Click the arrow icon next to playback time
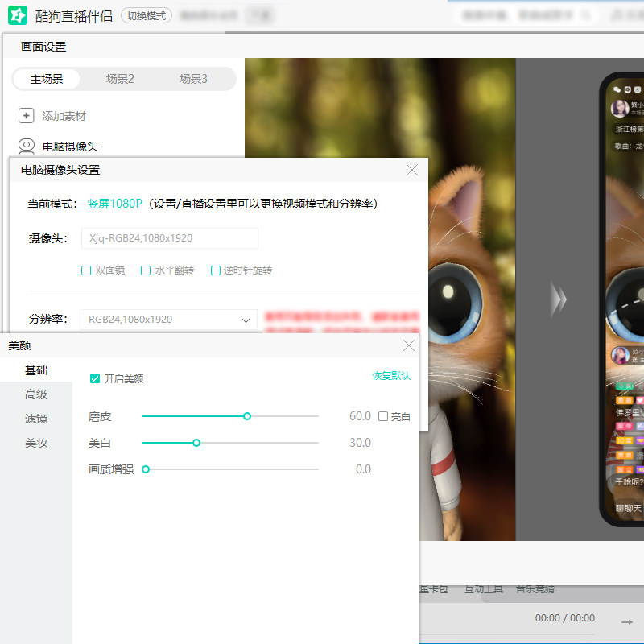 pyautogui.click(x=627, y=622)
